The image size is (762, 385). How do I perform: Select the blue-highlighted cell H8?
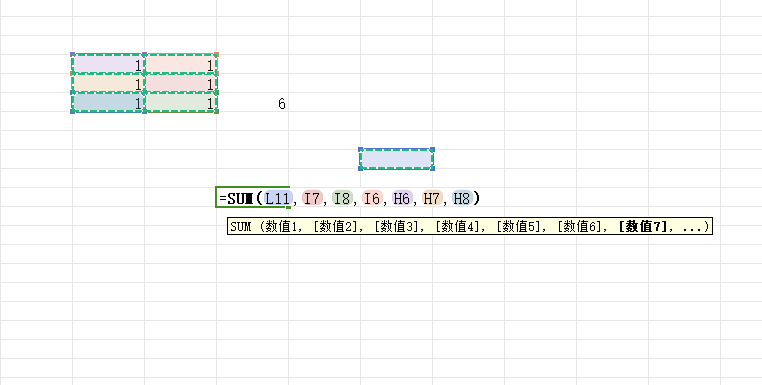108,103
